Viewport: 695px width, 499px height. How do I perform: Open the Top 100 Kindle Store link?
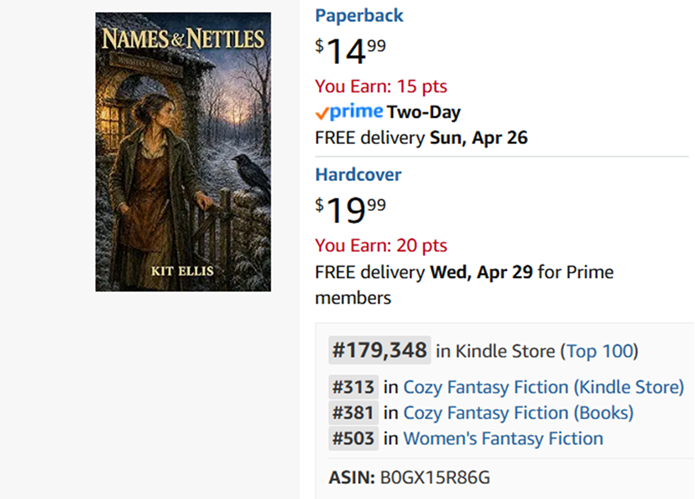[x=599, y=351]
